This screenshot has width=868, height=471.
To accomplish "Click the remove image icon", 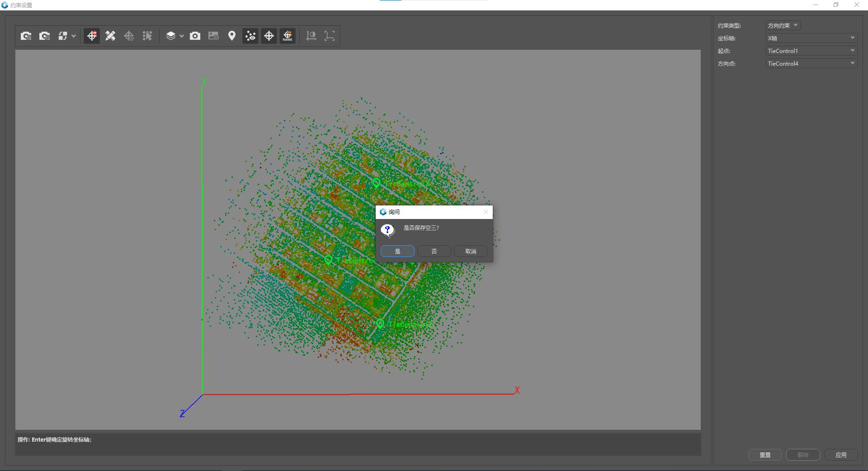I will click(213, 36).
